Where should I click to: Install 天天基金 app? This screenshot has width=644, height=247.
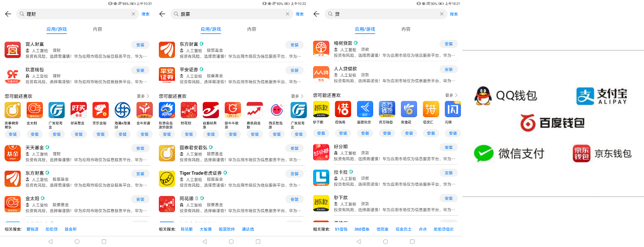coord(140,148)
